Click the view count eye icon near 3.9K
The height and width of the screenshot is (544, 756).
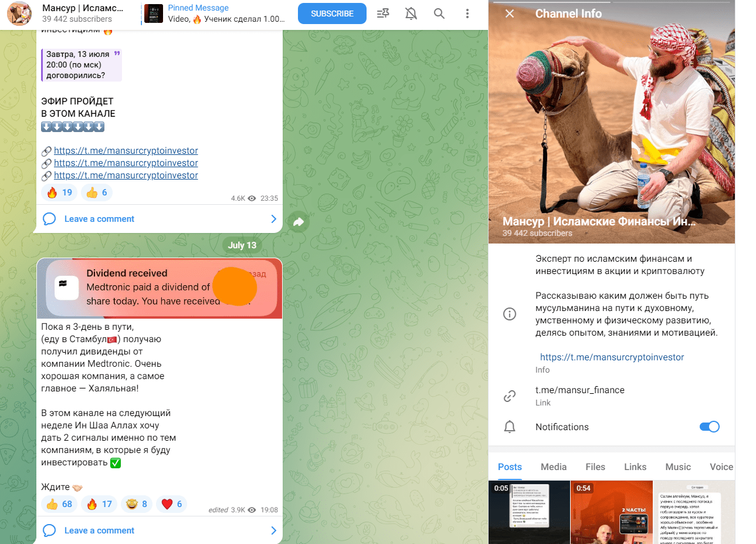(x=252, y=510)
